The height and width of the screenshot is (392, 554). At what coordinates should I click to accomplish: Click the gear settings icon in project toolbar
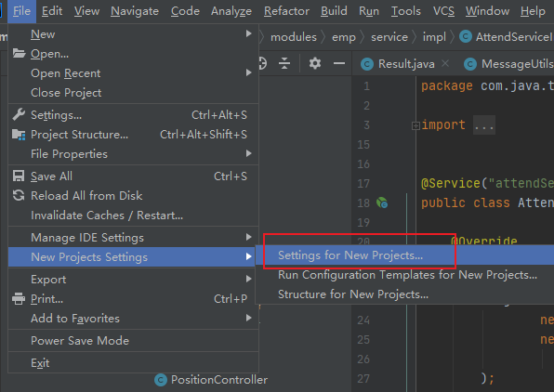[x=315, y=63]
